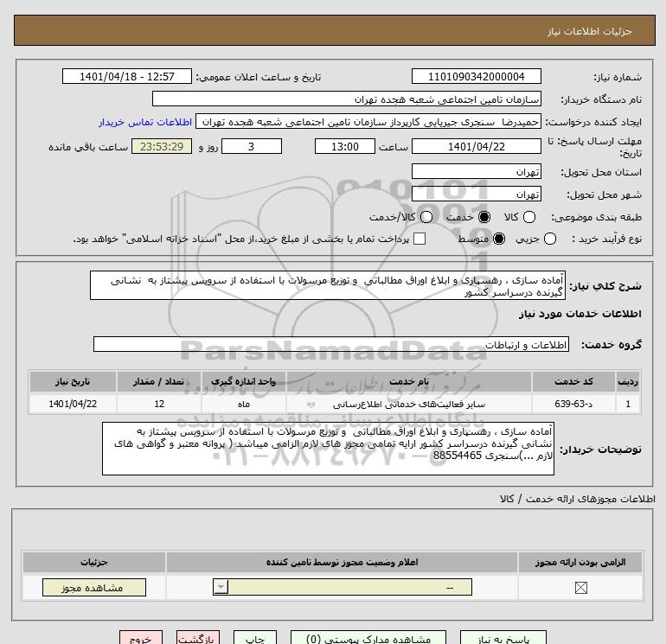
Task: Click service name سایر فعالیت‌های خدماتی اطلاع‌رسانی
Action: [409, 404]
